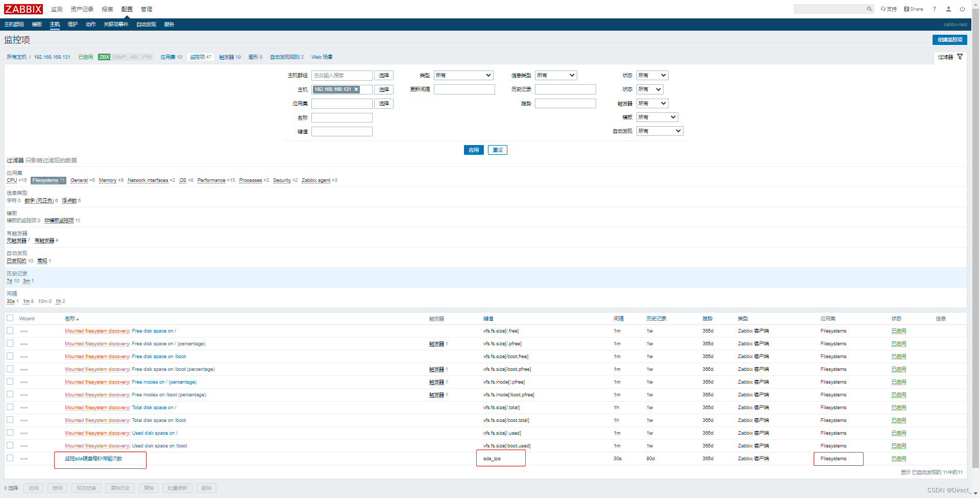The height and width of the screenshot is (498, 980).
Task: Toggle 已启用 status for sda_tps row
Action: (899, 459)
